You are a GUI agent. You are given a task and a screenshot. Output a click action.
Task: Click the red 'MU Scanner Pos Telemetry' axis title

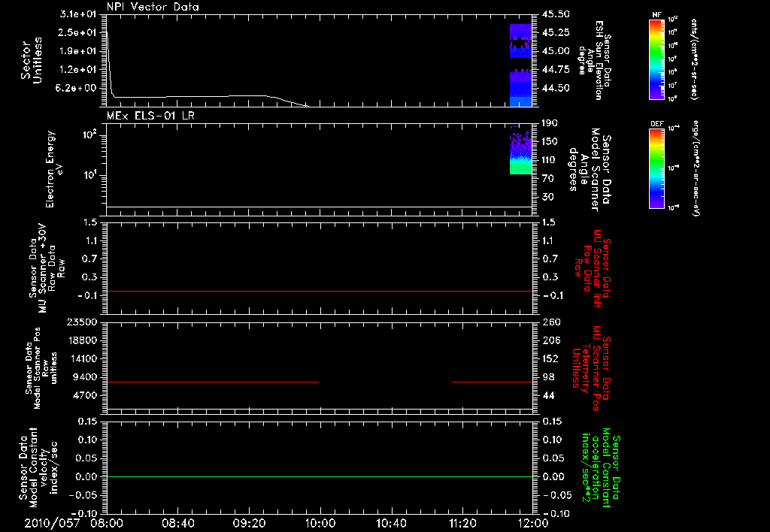tap(593, 368)
